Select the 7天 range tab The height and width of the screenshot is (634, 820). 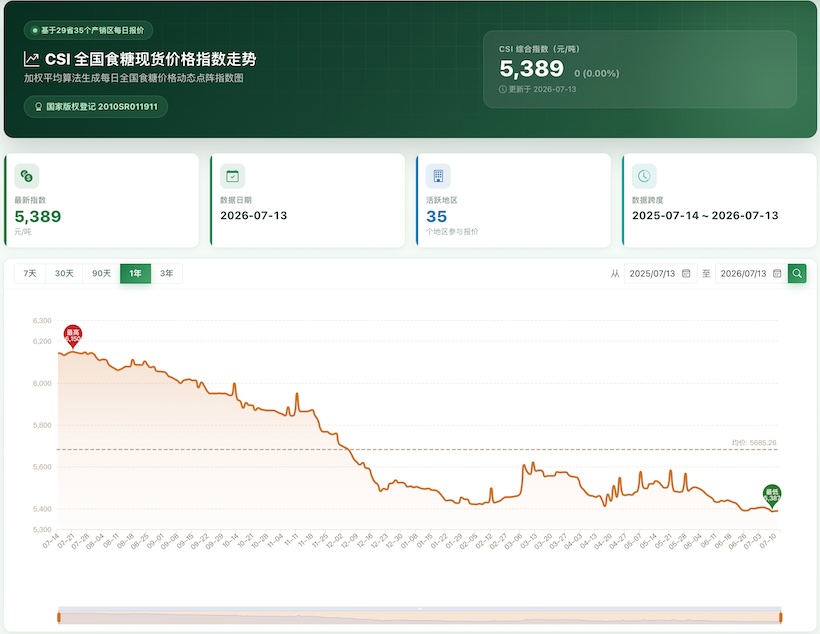coord(30,274)
